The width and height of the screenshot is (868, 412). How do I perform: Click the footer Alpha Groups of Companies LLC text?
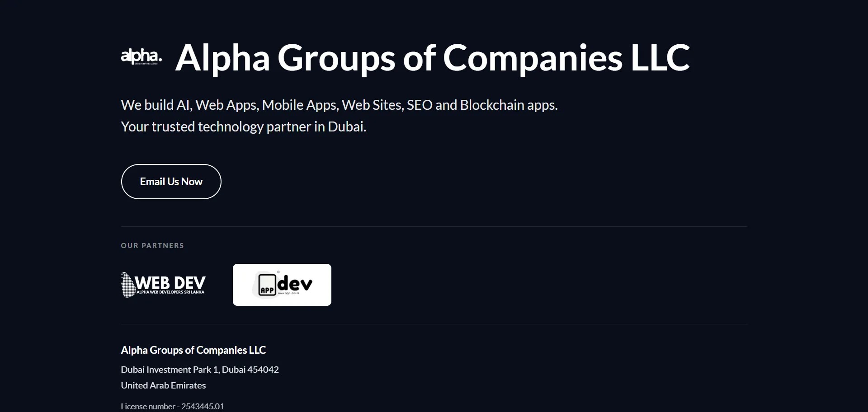pyautogui.click(x=193, y=350)
